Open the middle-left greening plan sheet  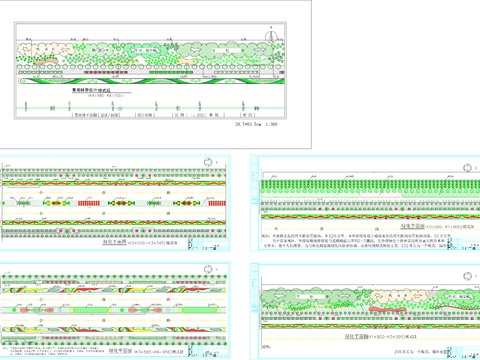coord(115,203)
